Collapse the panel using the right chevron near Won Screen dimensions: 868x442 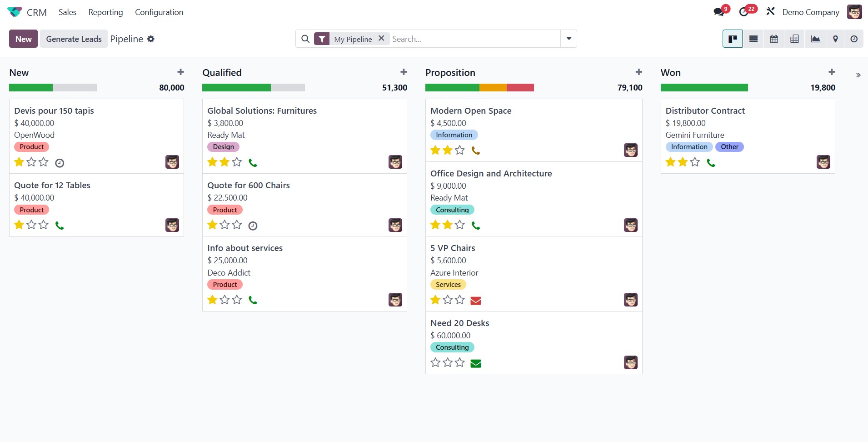858,75
